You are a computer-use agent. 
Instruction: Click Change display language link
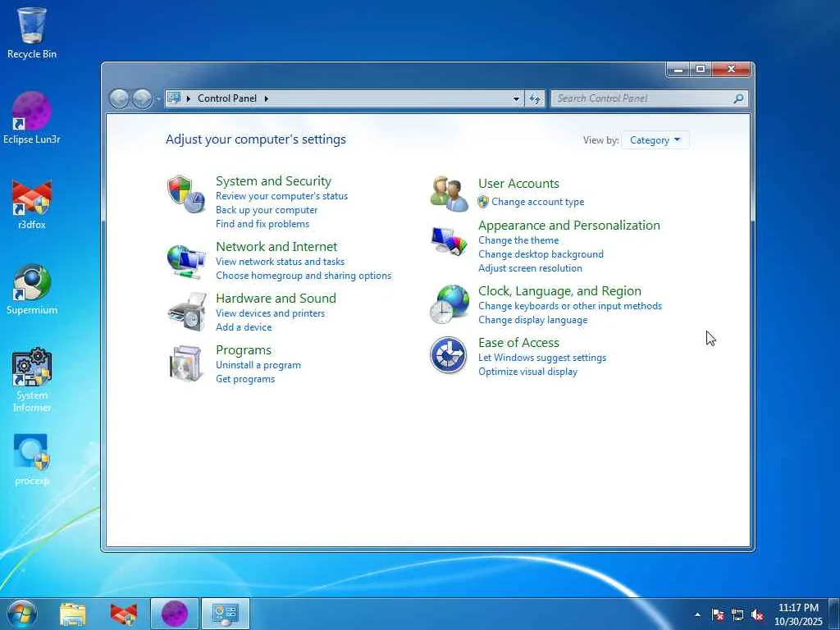(x=533, y=320)
